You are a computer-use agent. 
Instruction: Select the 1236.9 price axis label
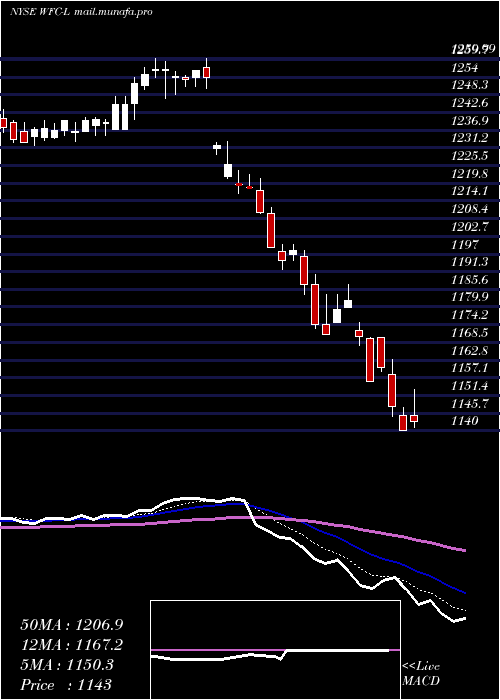(469, 121)
